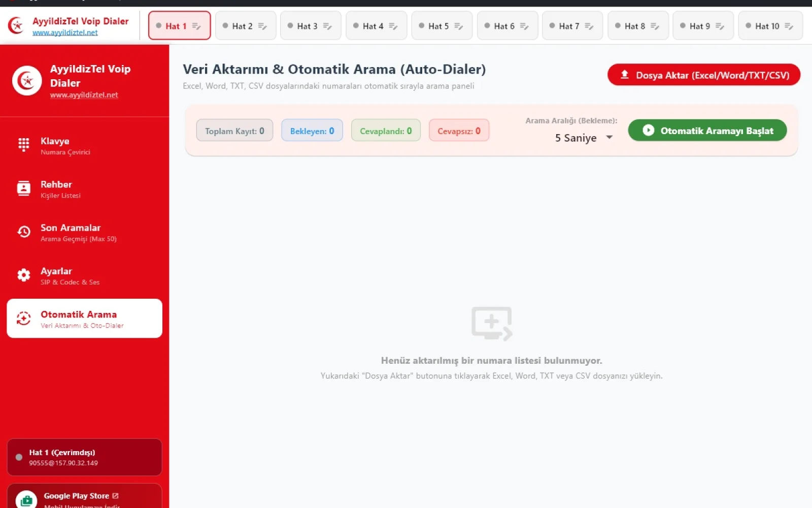Click the edit icon on Hat 4 tab

pyautogui.click(x=393, y=26)
